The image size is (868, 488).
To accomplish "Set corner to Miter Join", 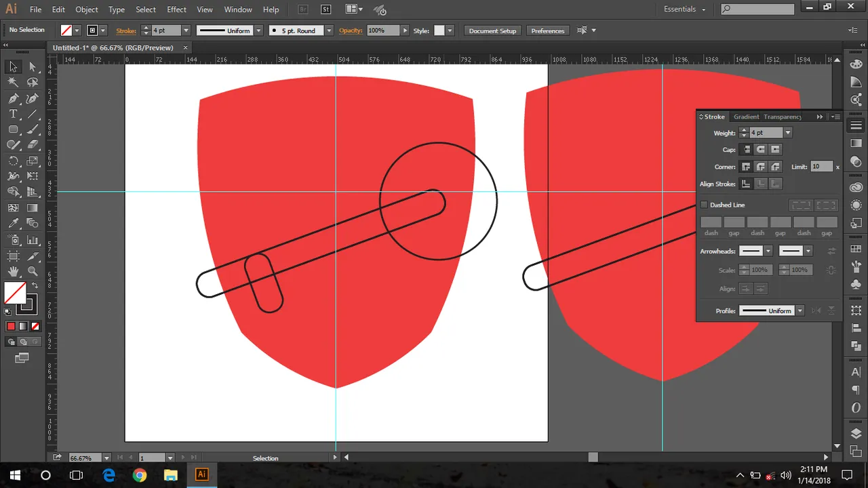I will (746, 167).
